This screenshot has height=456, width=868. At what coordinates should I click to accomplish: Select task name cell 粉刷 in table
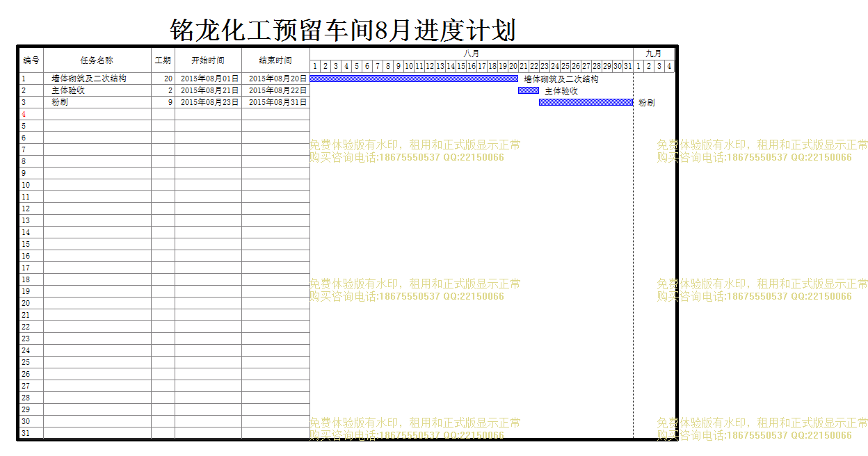(97, 102)
